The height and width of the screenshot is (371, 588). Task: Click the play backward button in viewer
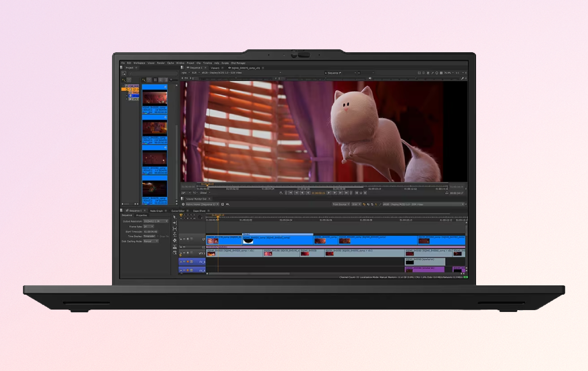coord(307,193)
